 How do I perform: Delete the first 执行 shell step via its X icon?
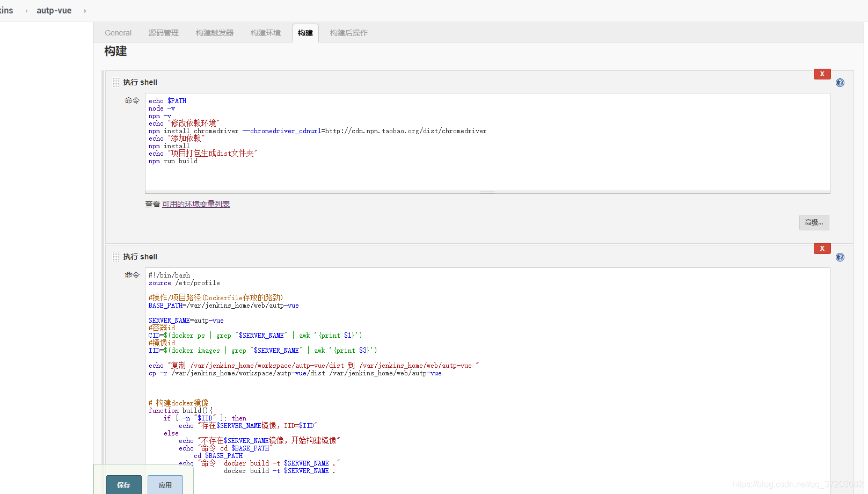[822, 74]
